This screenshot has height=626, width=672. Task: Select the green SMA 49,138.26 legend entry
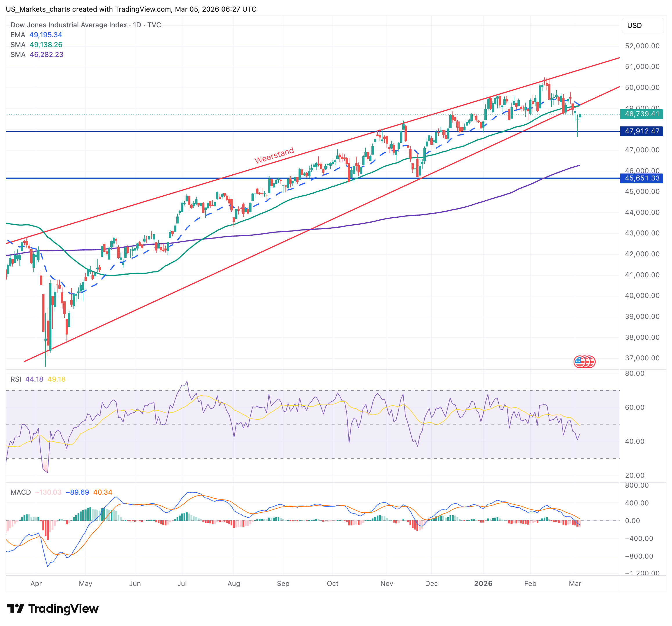(x=37, y=45)
